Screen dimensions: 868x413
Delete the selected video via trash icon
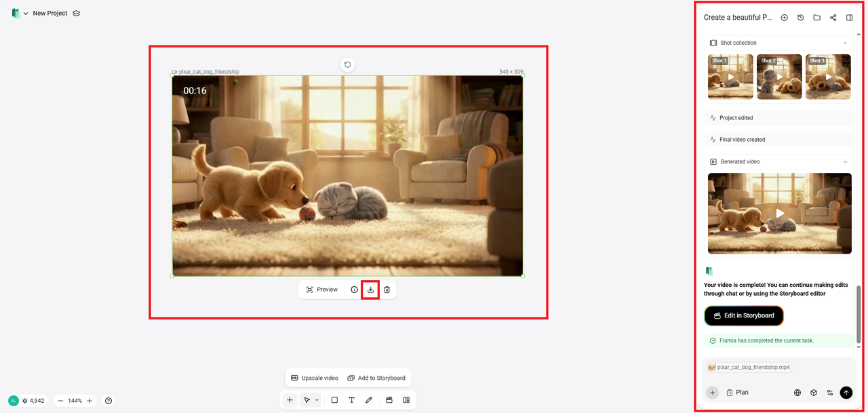click(387, 290)
